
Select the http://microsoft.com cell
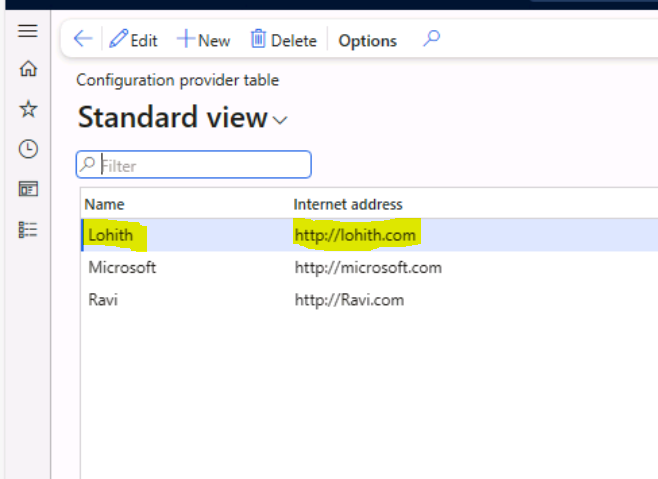coord(368,267)
